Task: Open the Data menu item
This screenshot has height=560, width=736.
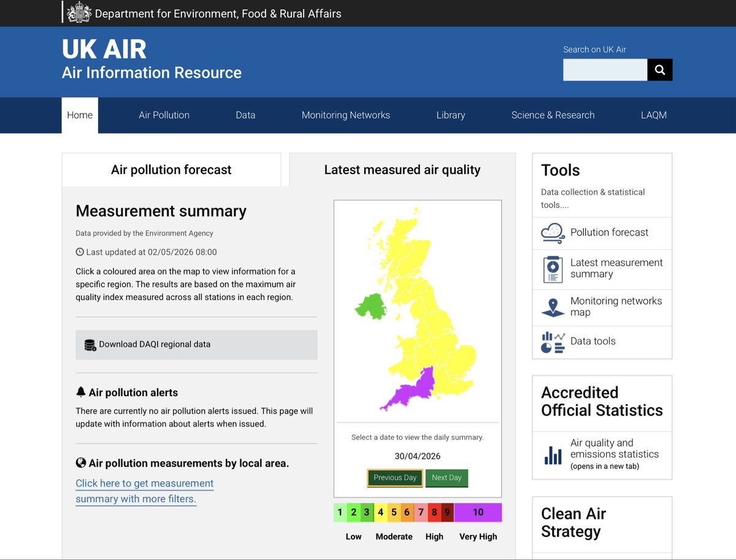Action: tap(245, 115)
